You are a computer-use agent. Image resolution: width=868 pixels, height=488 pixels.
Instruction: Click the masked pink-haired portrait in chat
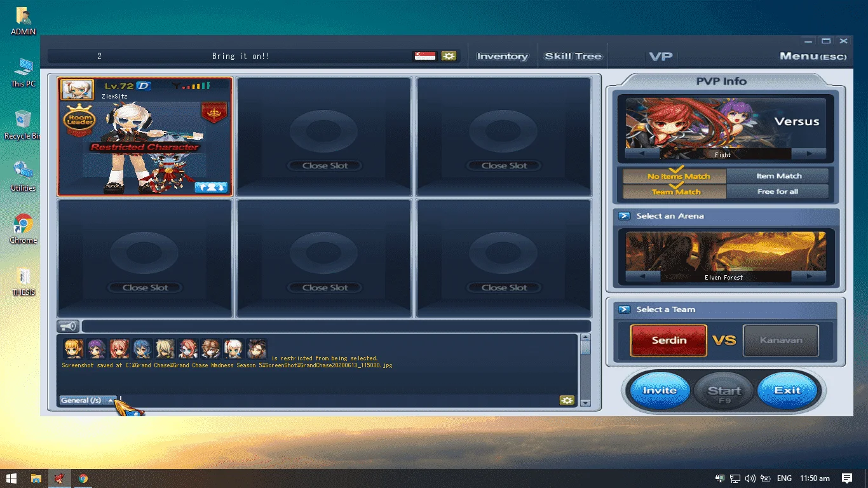click(x=188, y=349)
